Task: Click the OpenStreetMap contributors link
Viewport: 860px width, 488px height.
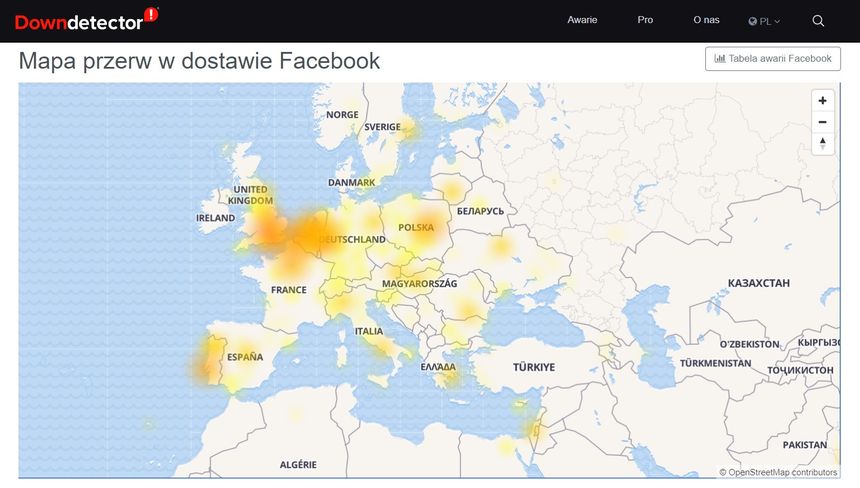Action: coord(783,472)
